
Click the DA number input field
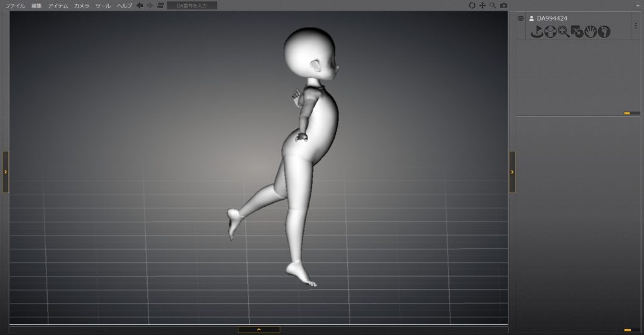coord(192,5)
